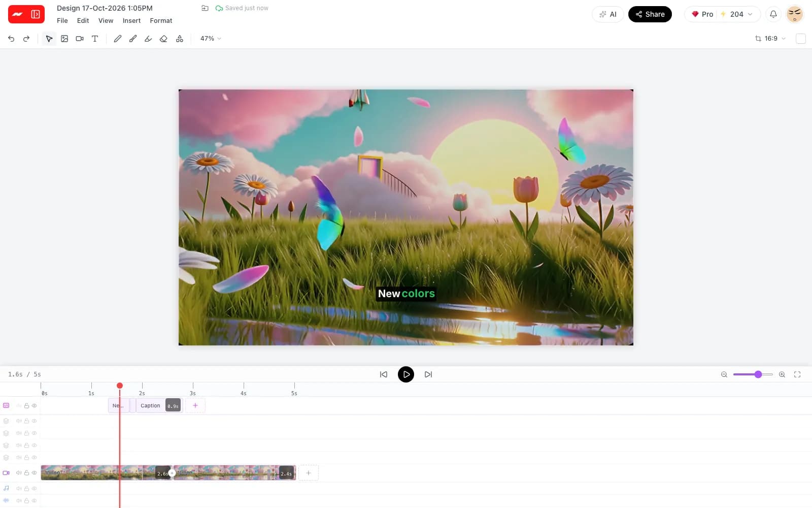Image resolution: width=812 pixels, height=508 pixels.
Task: Select the Eraser tool
Action: (x=163, y=39)
